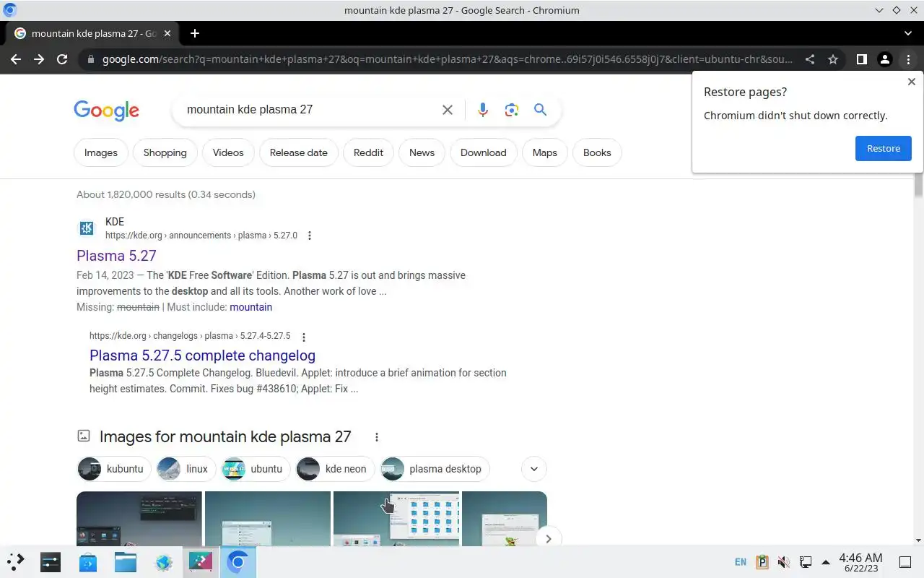Open the second image thumbnail
The width and height of the screenshot is (924, 578).
268,519
